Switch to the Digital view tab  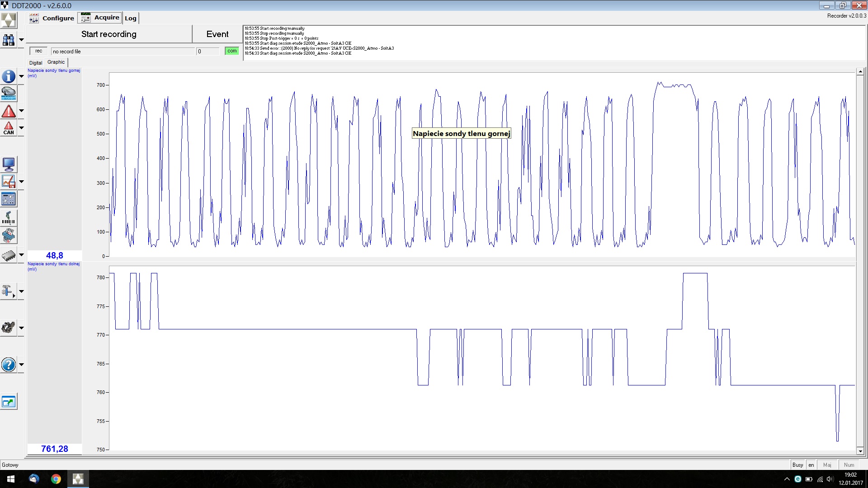click(x=36, y=63)
